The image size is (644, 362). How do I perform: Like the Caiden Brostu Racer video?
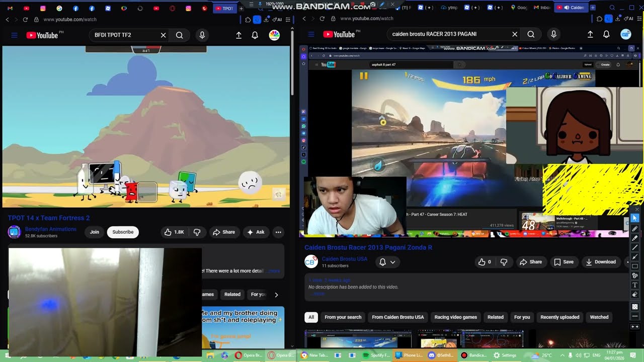485,262
